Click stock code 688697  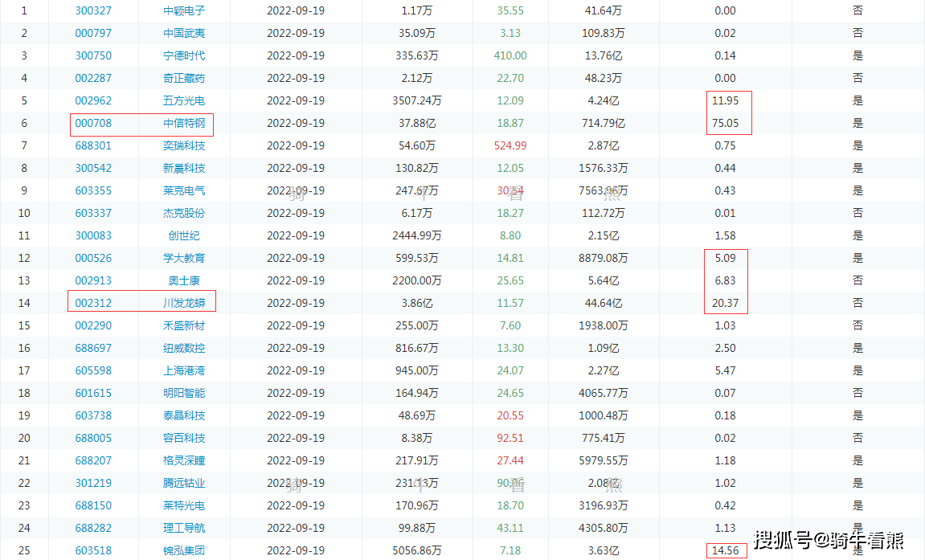pyautogui.click(x=93, y=348)
